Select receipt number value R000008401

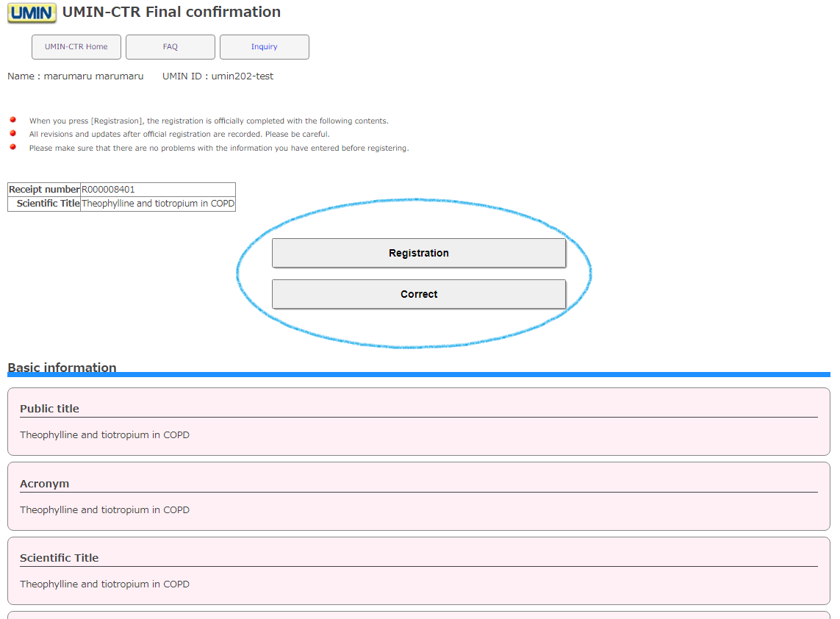pos(108,190)
